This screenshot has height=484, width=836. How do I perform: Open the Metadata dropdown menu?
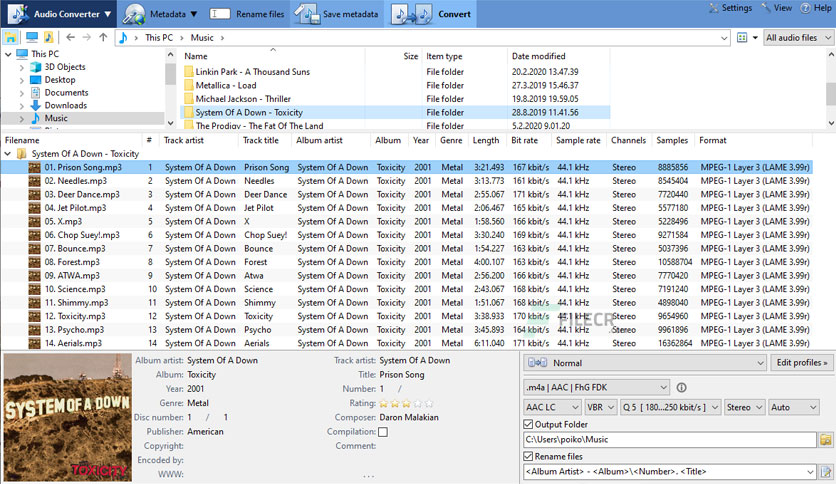(159, 14)
